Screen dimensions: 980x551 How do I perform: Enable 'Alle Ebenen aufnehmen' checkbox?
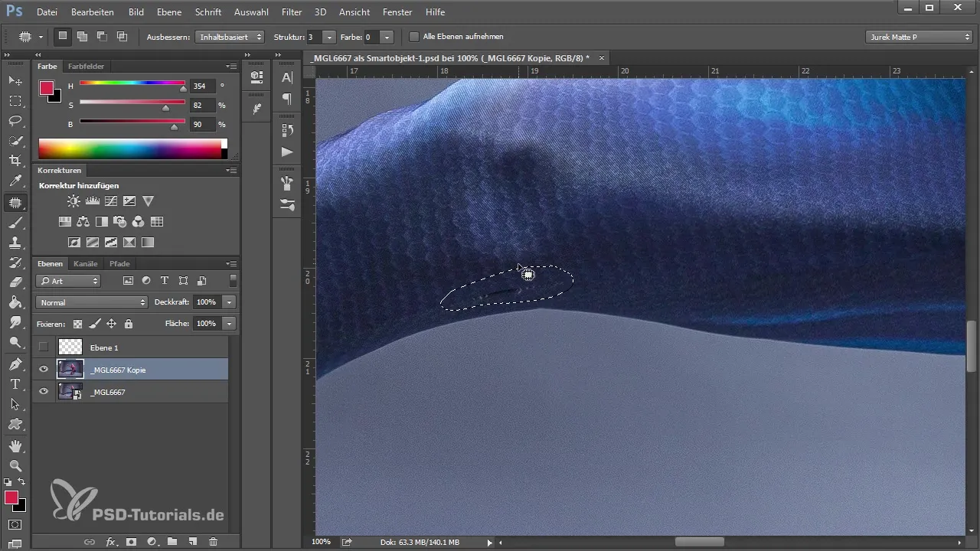tap(414, 37)
